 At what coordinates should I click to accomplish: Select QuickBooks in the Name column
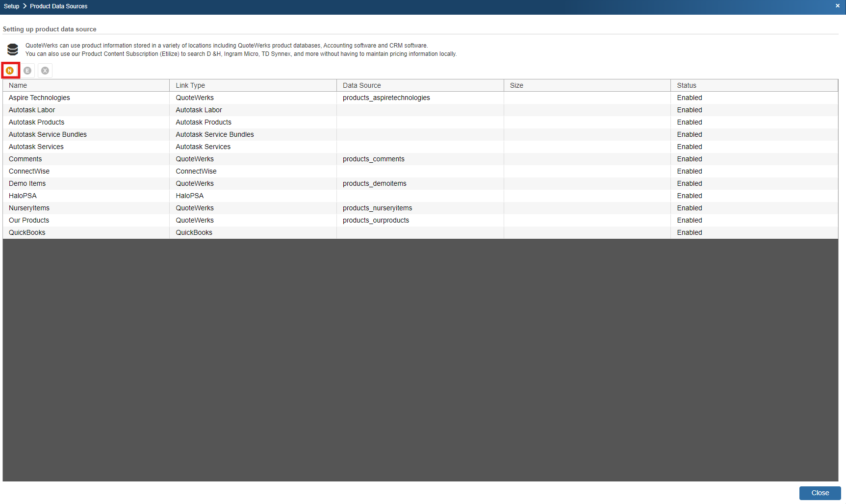coord(27,232)
